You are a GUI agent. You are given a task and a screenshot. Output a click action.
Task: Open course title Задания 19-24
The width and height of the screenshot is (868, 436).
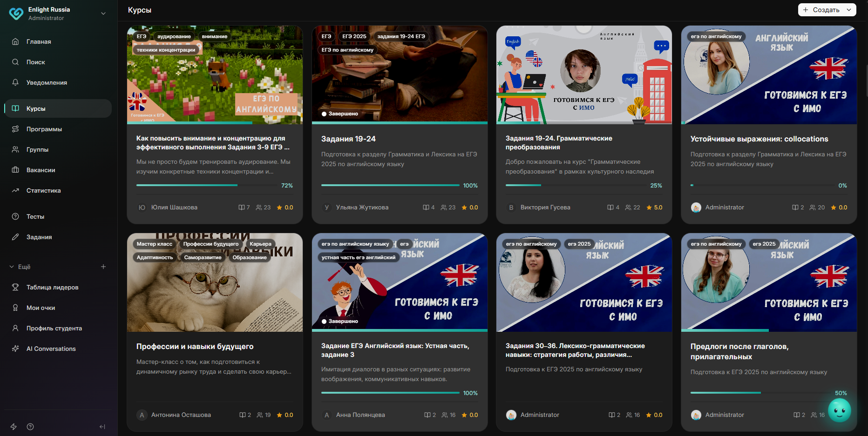tap(348, 139)
